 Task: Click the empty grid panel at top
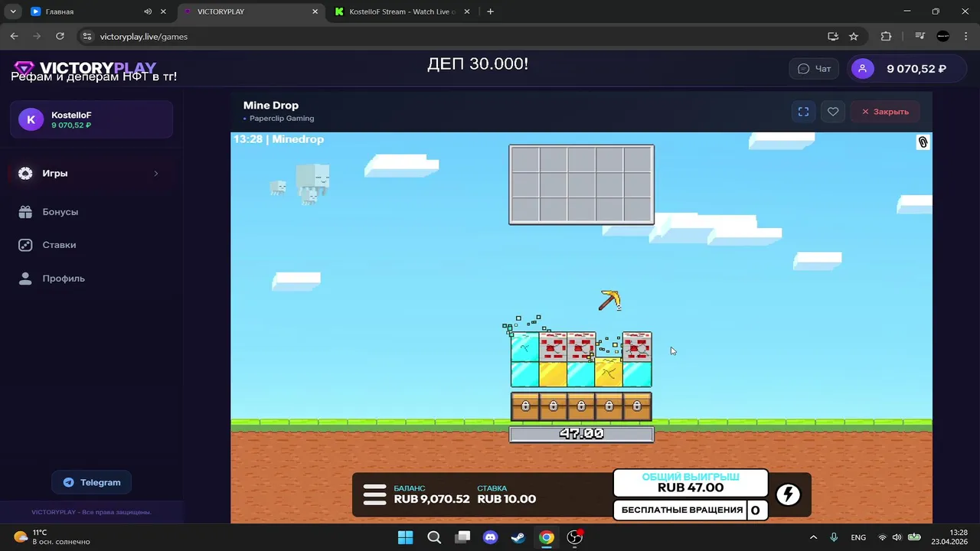point(581,184)
